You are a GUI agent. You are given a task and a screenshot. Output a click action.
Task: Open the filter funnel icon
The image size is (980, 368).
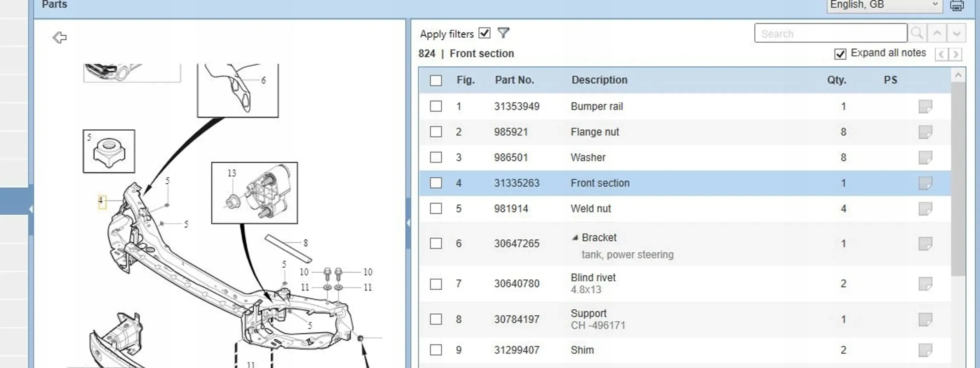click(503, 33)
